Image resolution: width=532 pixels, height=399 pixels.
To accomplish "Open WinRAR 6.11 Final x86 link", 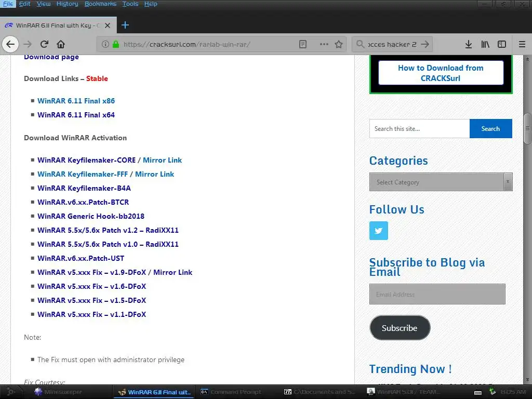I will 76,101.
